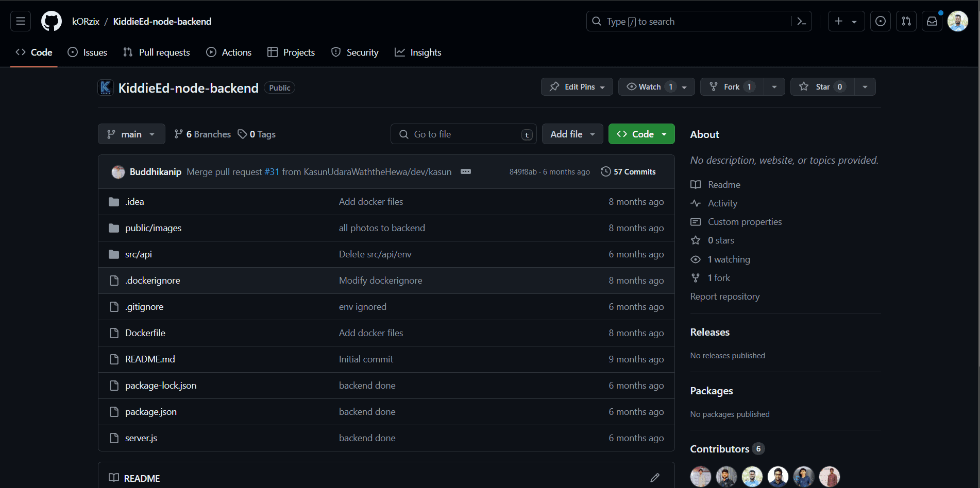Click 'Delete src/api/env' commit message
The width and height of the screenshot is (980, 488).
pyautogui.click(x=375, y=254)
